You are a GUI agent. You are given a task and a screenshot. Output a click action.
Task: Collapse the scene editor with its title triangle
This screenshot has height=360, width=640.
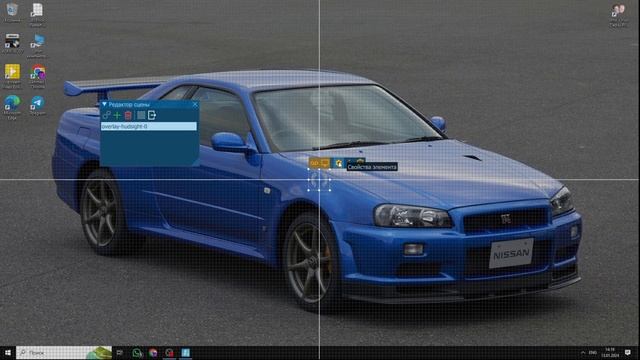tap(104, 104)
